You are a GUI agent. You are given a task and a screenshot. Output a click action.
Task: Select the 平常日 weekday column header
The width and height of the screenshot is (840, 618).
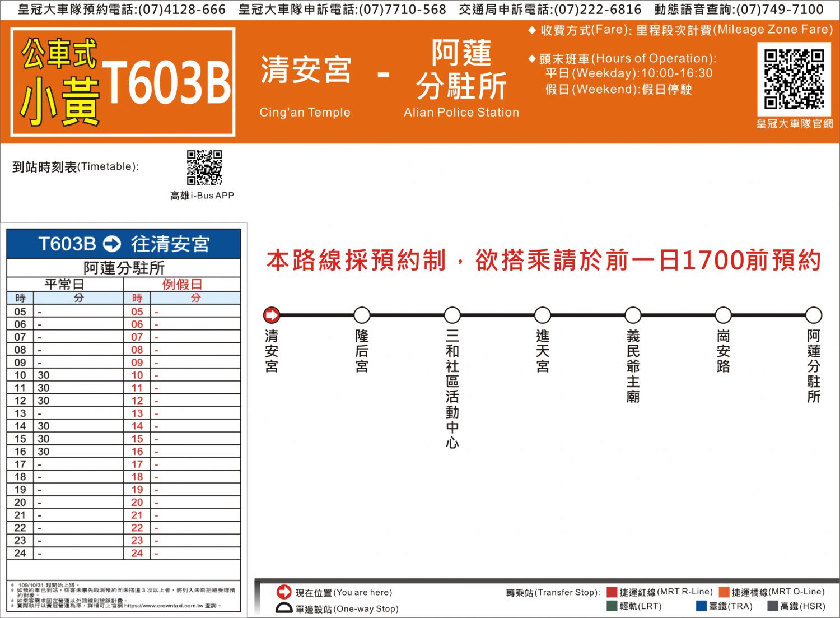coord(64,284)
